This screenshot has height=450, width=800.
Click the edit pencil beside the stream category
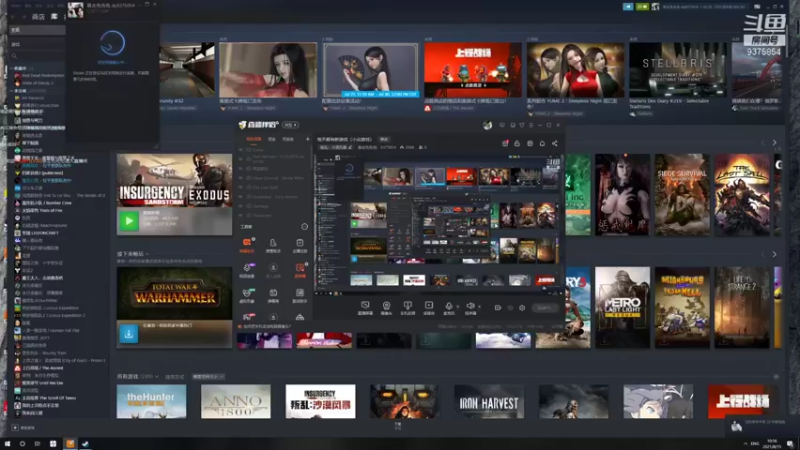click(350, 147)
